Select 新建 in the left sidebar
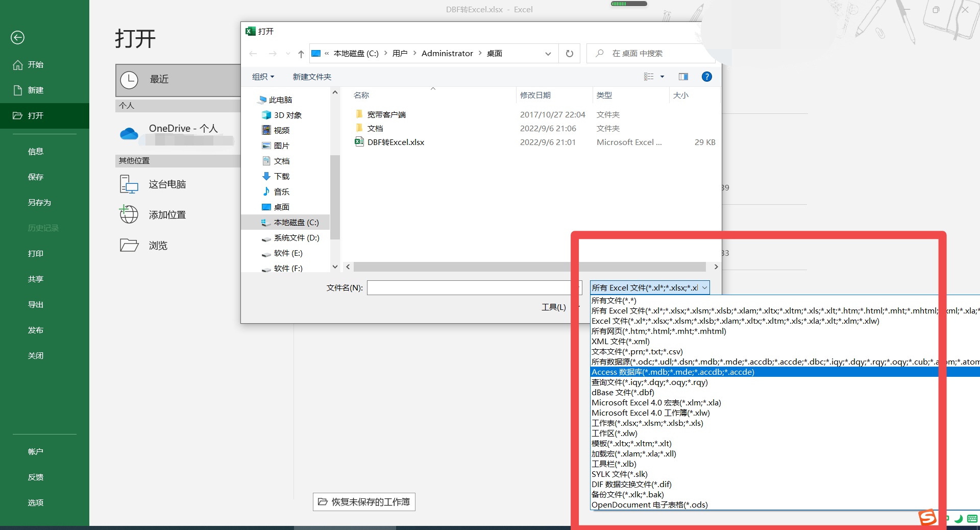Screen dimensions: 980x530 click(x=36, y=90)
